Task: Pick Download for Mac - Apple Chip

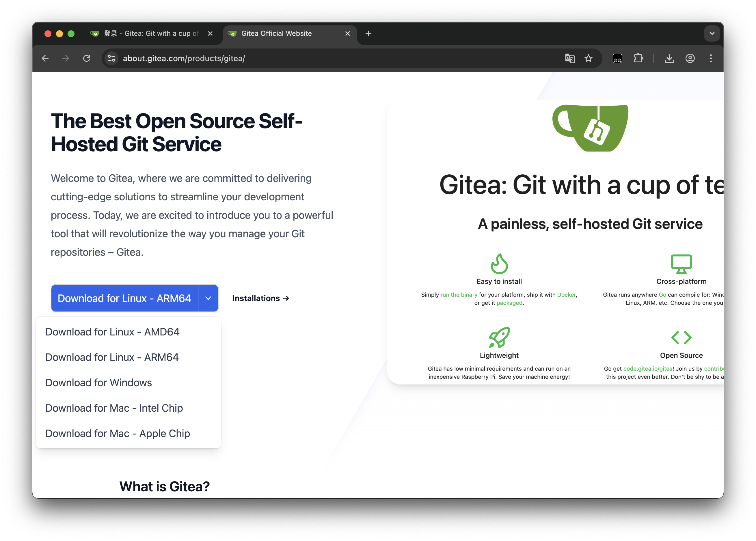Action: click(118, 433)
